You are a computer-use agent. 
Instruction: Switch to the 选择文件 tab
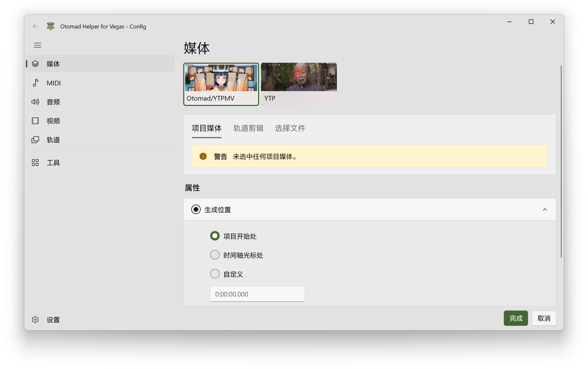pyautogui.click(x=290, y=128)
